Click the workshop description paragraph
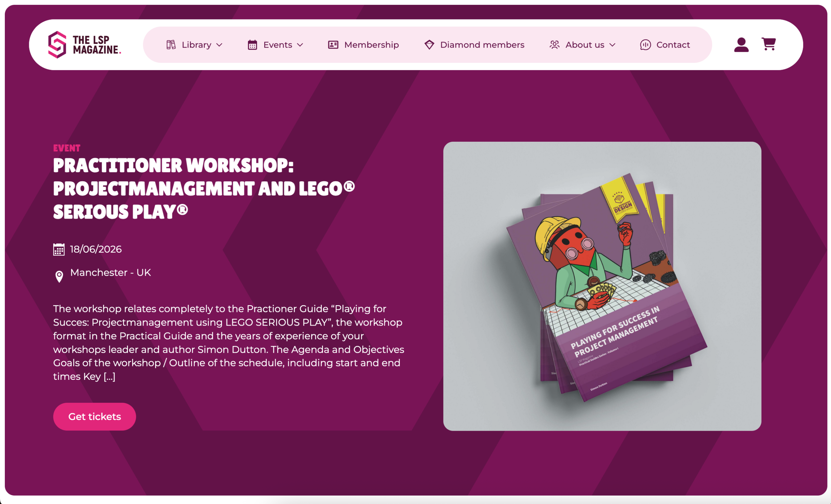 (229, 342)
